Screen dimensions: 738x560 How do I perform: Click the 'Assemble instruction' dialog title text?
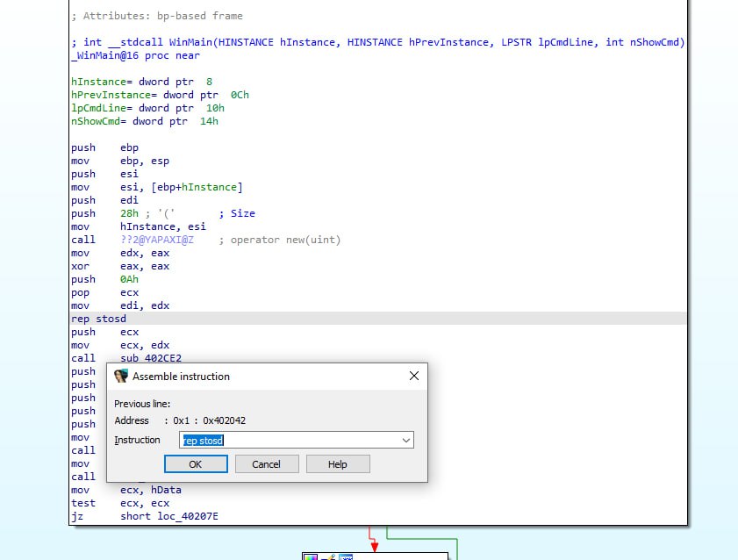(181, 377)
